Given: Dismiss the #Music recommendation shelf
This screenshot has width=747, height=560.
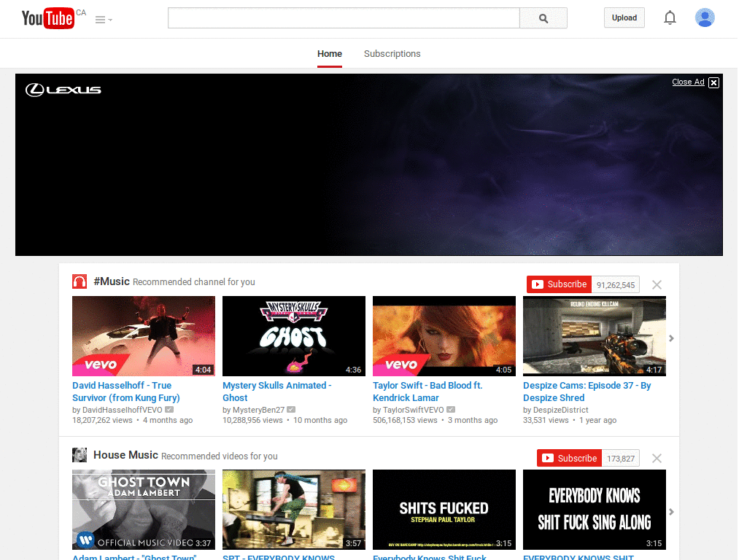Looking at the screenshot, I should 657,285.
